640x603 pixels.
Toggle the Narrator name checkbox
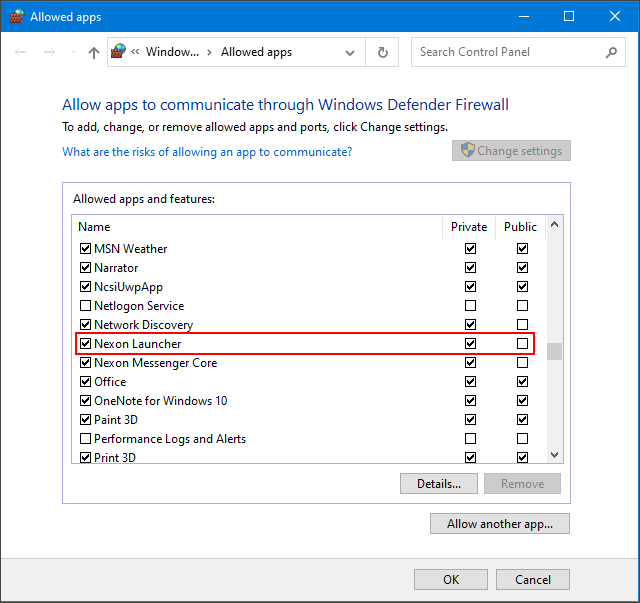pyautogui.click(x=85, y=268)
